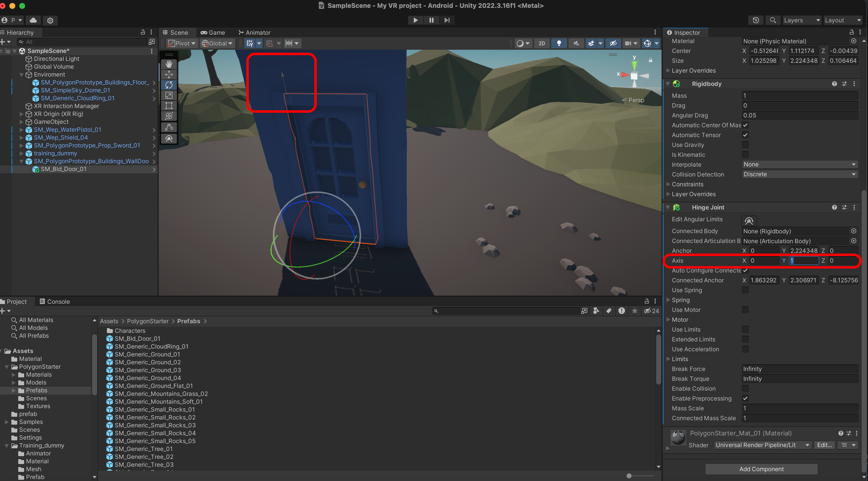
Task: Switch to the Game tab
Action: 213,33
